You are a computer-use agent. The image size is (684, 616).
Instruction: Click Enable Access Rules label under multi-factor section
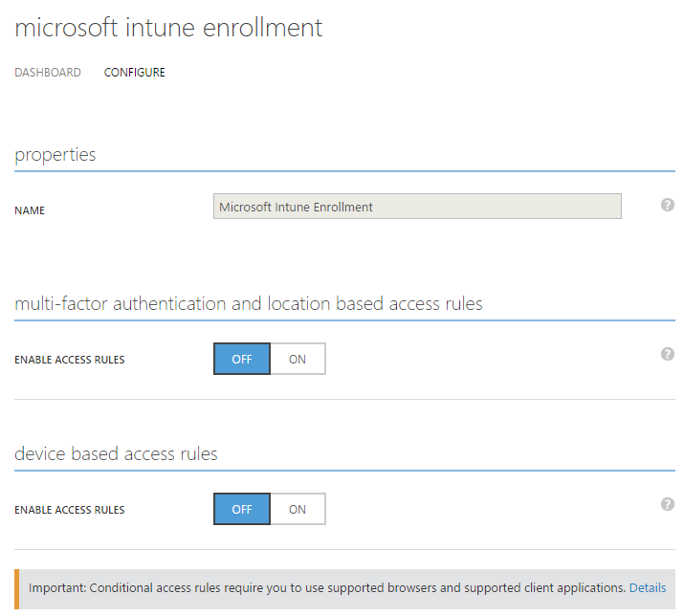(70, 361)
